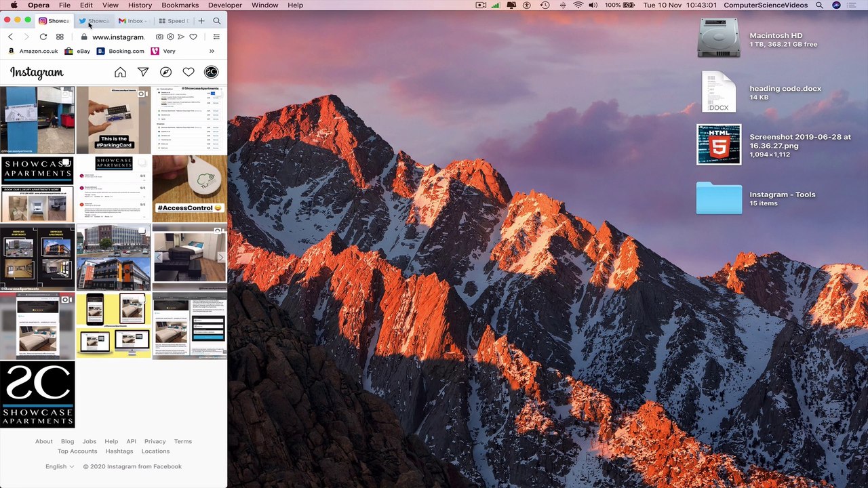868x488 pixels.
Task: Click the Terms footer link
Action: tap(183, 441)
